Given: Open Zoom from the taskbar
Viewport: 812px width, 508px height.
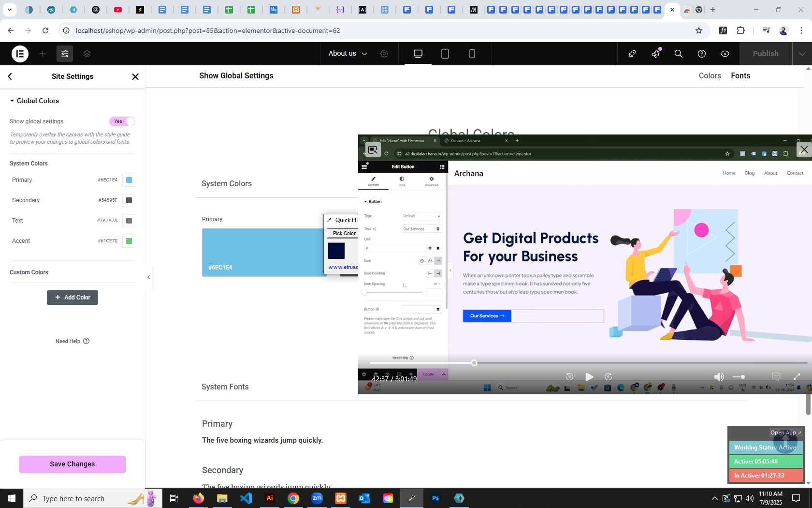Looking at the screenshot, I should click(317, 498).
